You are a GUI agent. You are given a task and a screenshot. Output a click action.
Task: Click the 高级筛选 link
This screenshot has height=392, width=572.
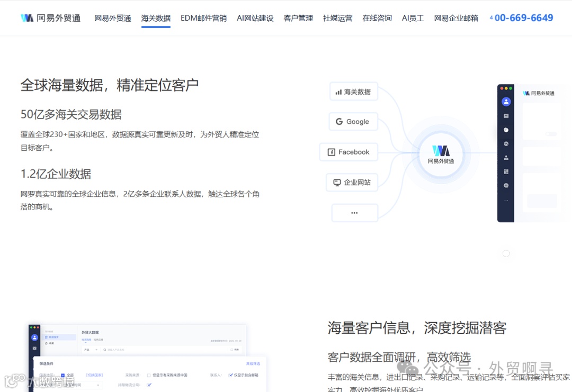pyautogui.click(x=253, y=363)
